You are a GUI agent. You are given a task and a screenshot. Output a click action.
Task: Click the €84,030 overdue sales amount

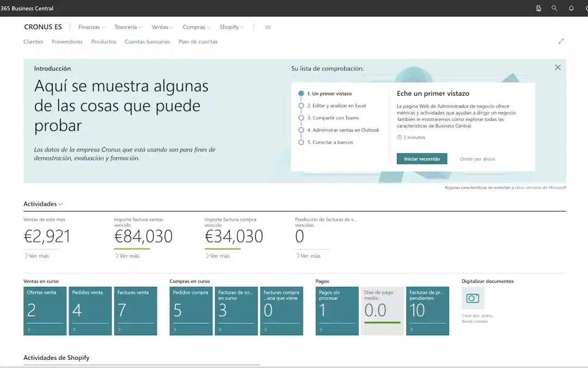143,237
